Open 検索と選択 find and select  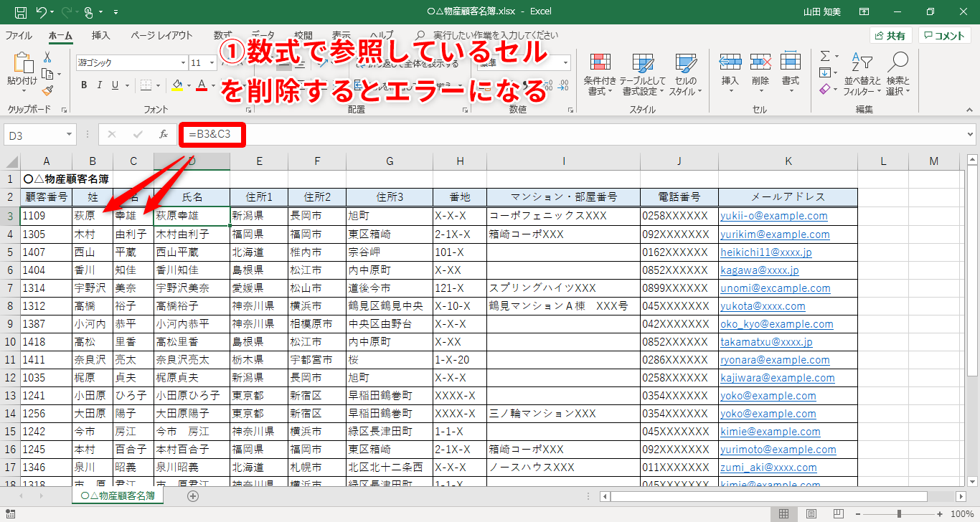click(897, 75)
